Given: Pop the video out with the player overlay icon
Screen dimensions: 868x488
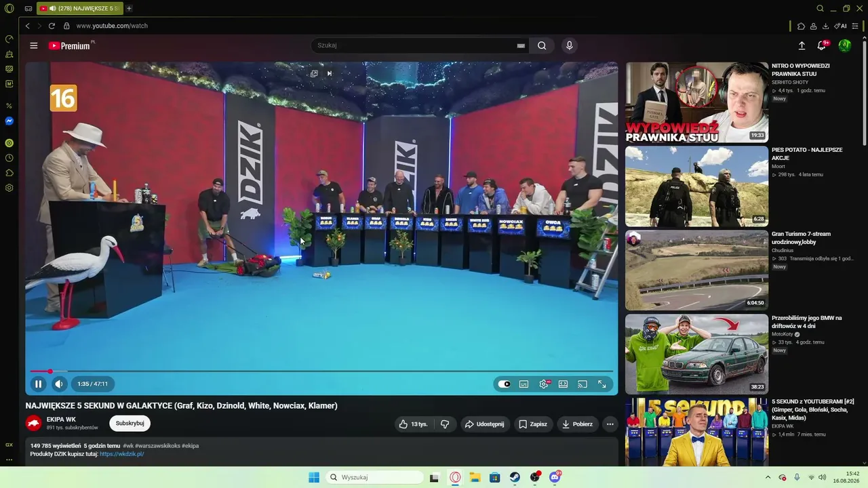Looking at the screenshot, I should pyautogui.click(x=314, y=73).
